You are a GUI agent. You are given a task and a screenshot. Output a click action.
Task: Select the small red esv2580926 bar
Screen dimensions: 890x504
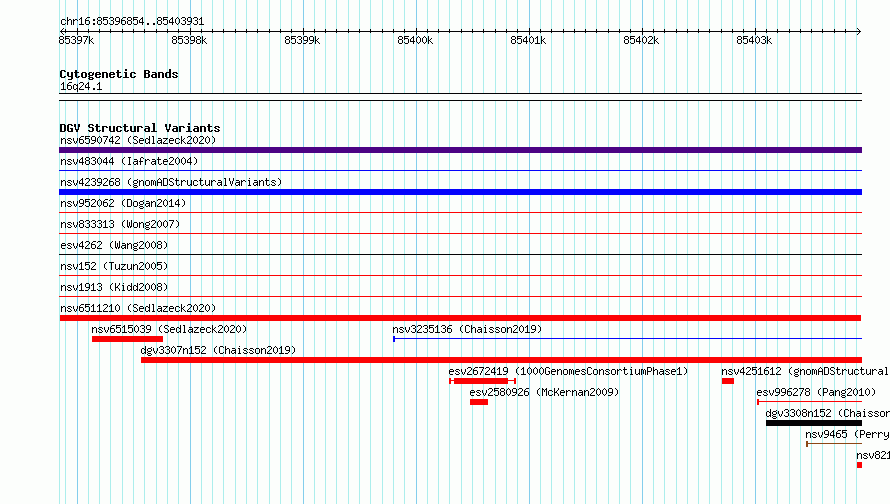tap(479, 402)
